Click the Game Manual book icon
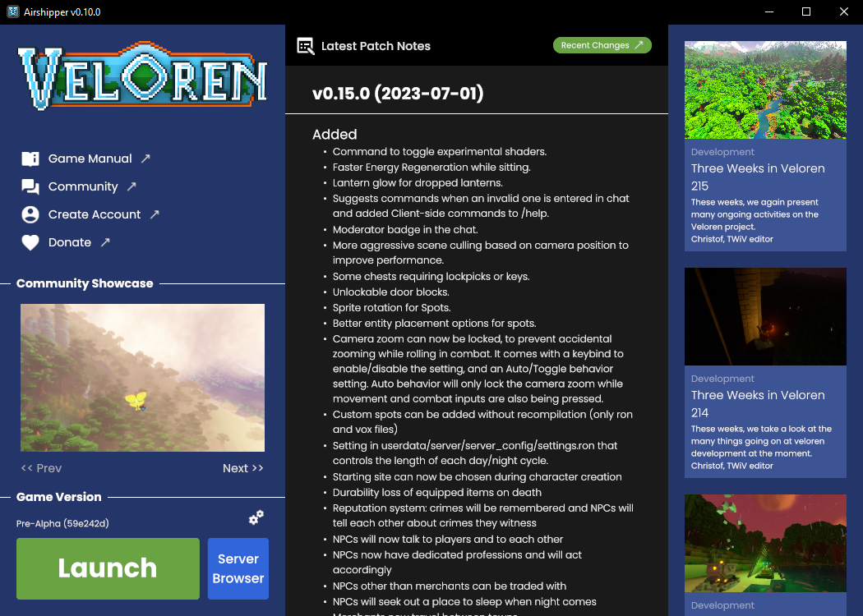This screenshot has height=616, width=863. (x=30, y=159)
